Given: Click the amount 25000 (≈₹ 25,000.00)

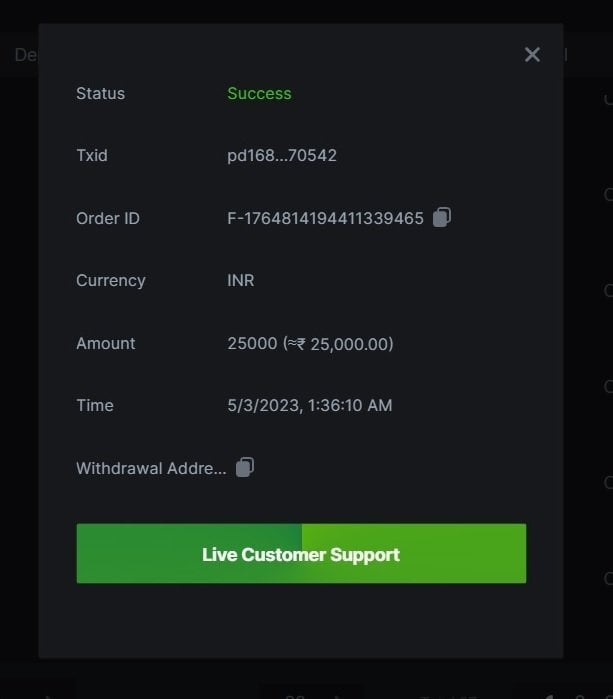Looking at the screenshot, I should tap(310, 343).
